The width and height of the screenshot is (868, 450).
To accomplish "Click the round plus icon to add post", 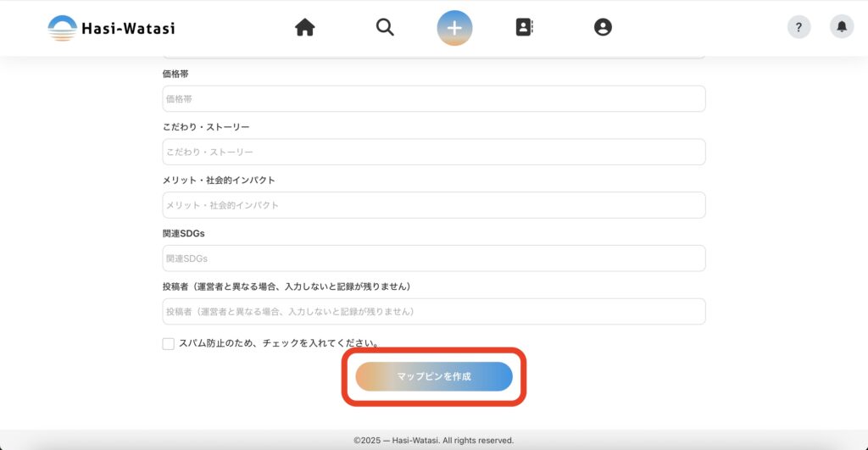I will tap(454, 28).
